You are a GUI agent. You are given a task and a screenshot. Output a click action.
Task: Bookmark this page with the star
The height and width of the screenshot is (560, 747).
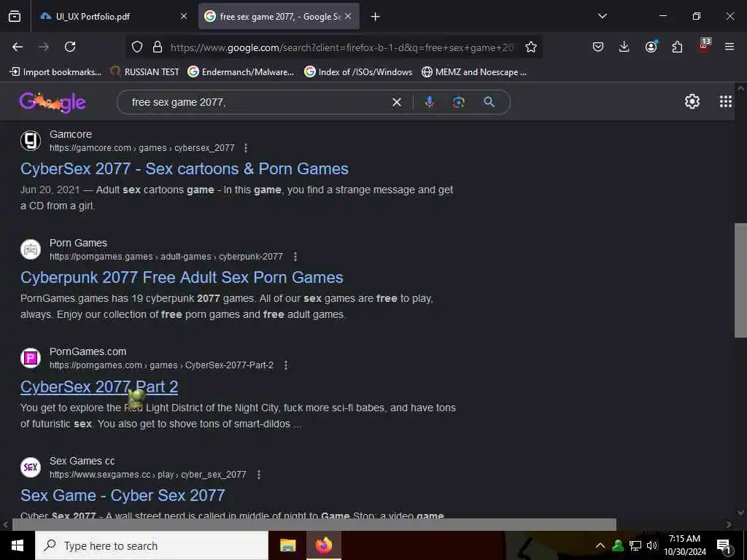pos(531,47)
